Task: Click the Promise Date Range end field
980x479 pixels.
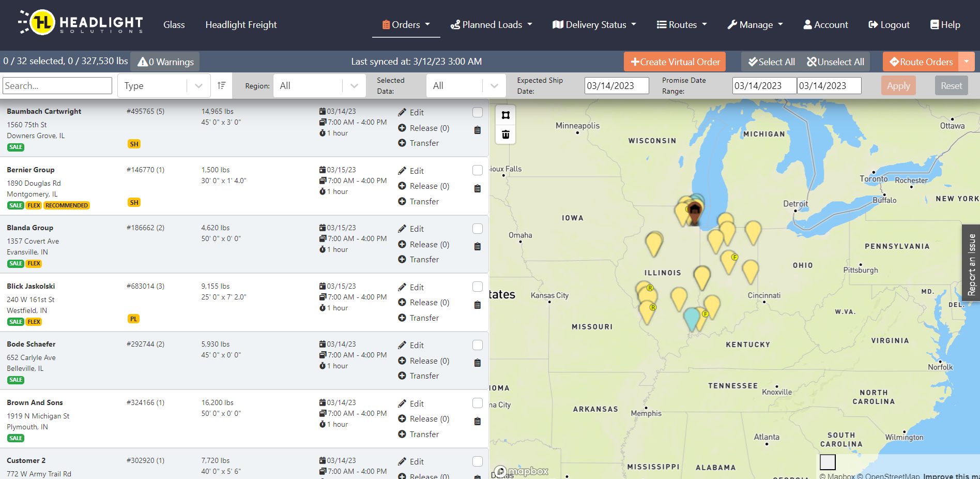Action: coord(829,86)
